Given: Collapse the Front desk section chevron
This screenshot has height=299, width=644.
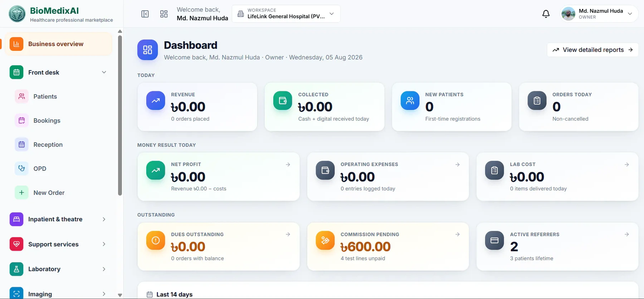Looking at the screenshot, I should pyautogui.click(x=104, y=72).
